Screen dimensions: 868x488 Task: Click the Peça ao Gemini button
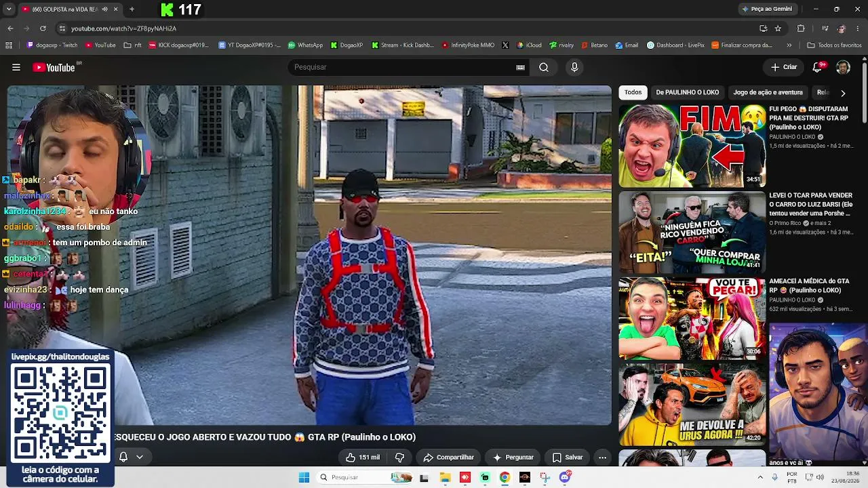tap(767, 9)
